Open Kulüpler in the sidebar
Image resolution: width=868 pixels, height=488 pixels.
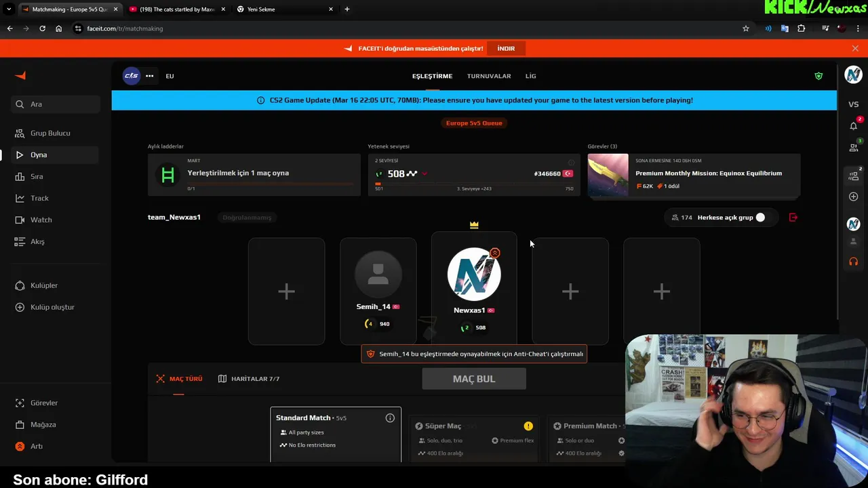coord(56,285)
